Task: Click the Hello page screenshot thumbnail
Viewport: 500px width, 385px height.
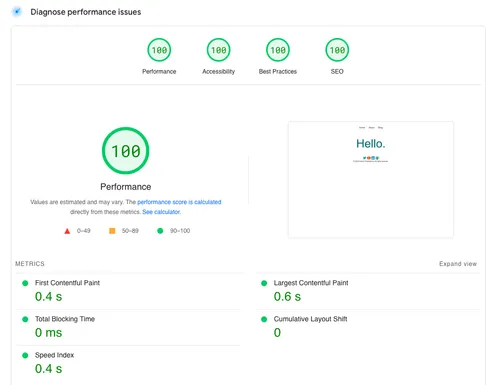Action: coord(371,180)
